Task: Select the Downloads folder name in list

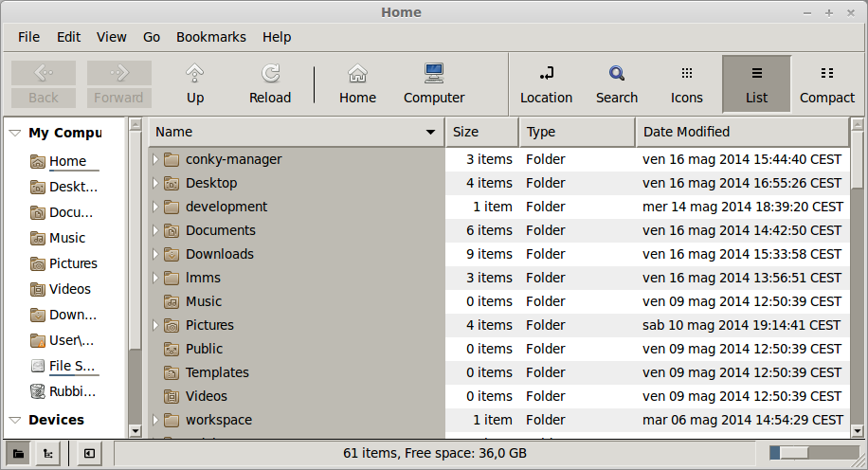Action: 220,254
